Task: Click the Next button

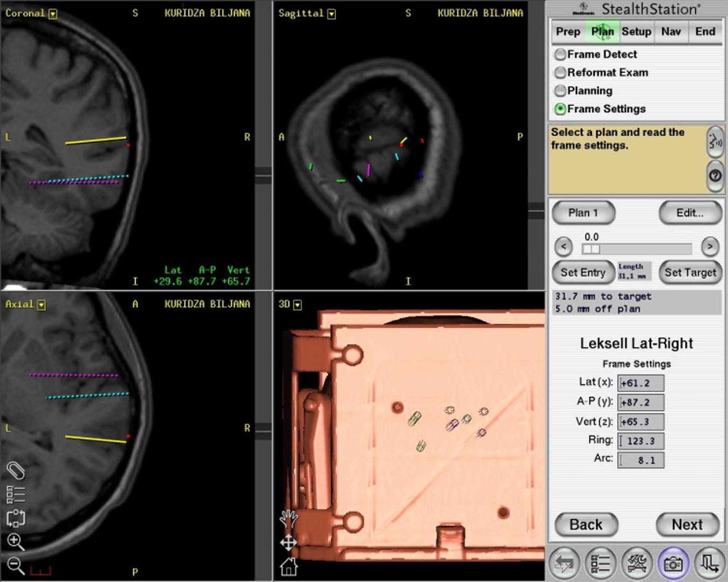Action: (687, 524)
